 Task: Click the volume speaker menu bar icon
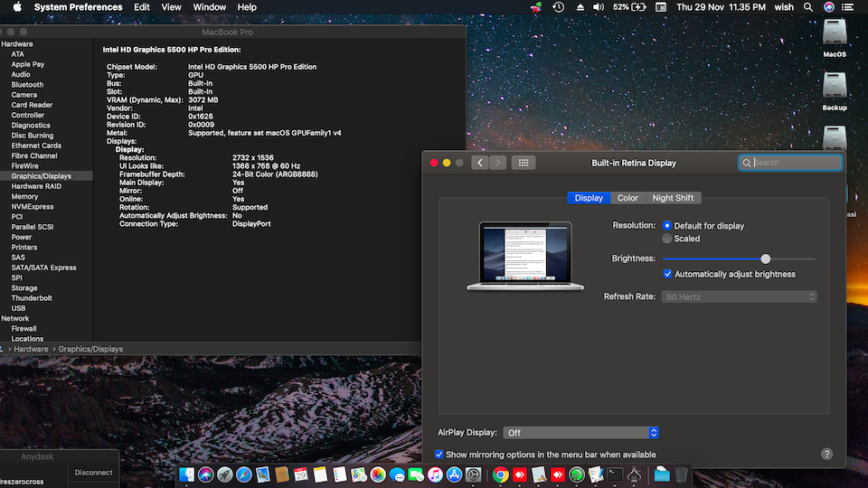click(599, 7)
